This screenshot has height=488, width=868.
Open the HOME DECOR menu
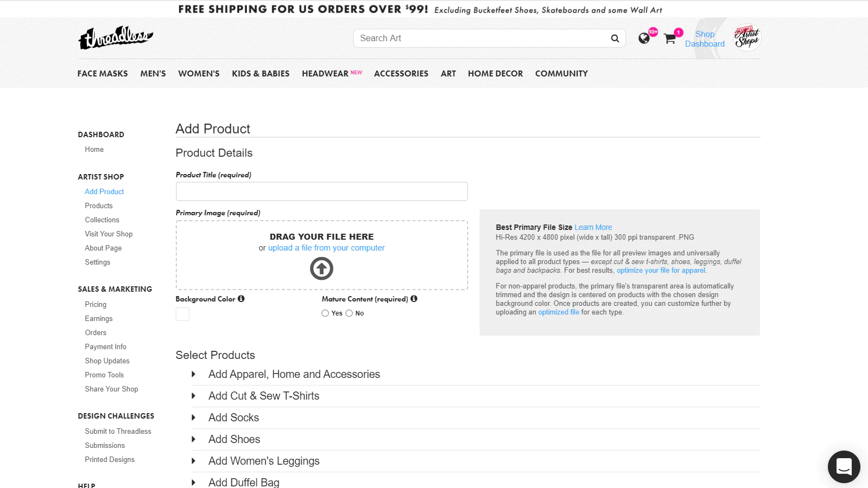click(495, 74)
